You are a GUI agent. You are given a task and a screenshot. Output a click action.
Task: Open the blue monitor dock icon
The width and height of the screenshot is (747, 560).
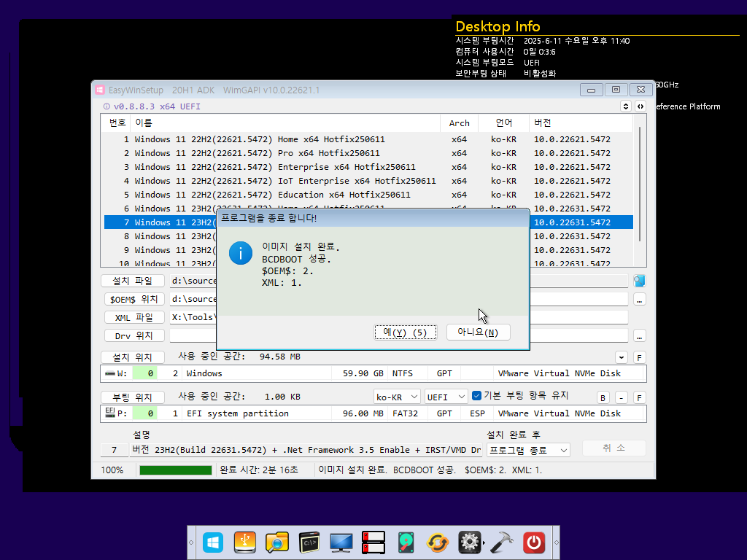click(341, 542)
